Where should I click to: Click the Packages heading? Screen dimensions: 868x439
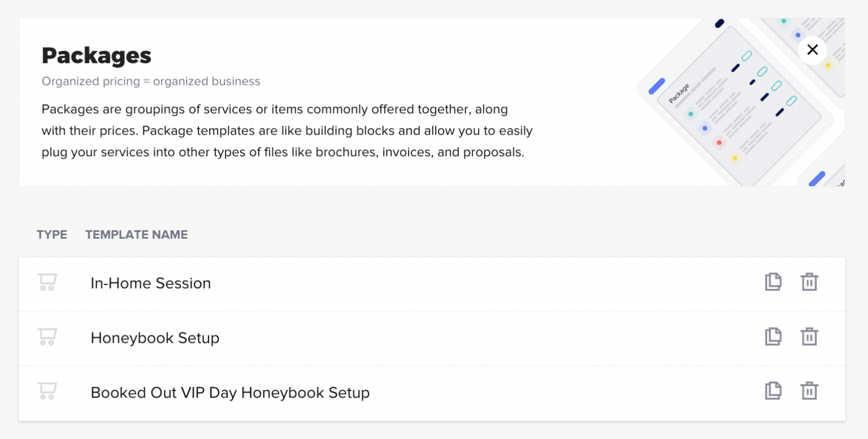[96, 55]
